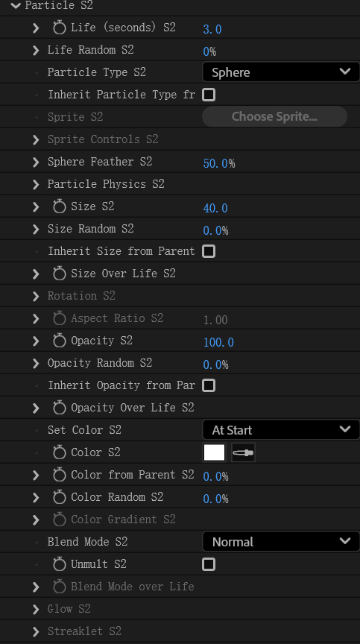Toggle the Life (seconds) S2 stopwatch
360x644 pixels.
[x=60, y=28]
